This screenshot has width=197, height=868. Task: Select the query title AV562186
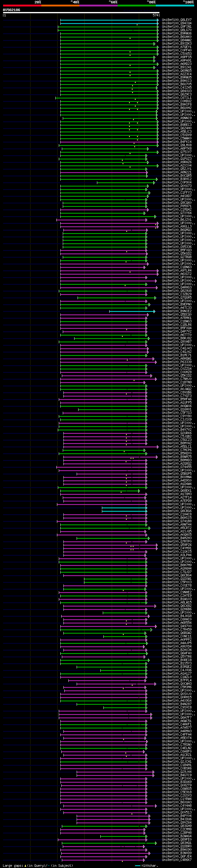click(11, 10)
